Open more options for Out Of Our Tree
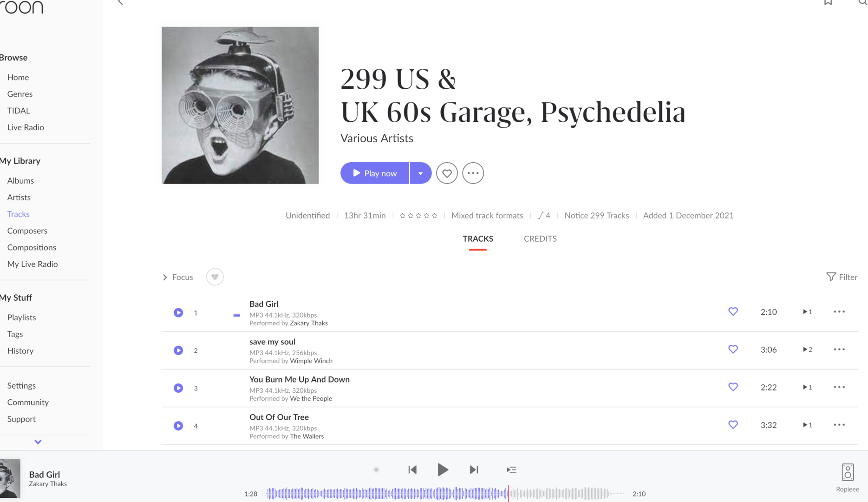 (839, 425)
